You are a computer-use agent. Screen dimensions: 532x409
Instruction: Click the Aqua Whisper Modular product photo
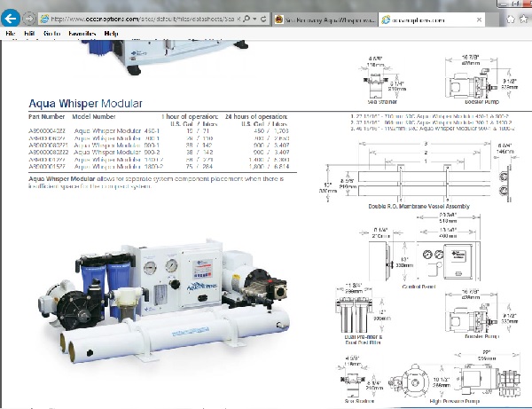164,301
